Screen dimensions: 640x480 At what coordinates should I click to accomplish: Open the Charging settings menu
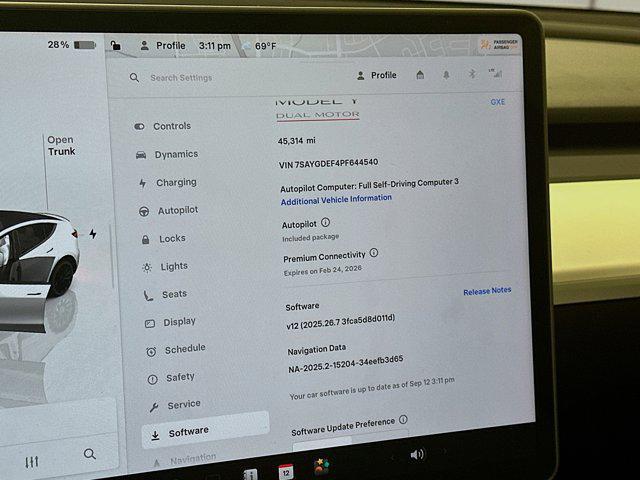click(168, 182)
